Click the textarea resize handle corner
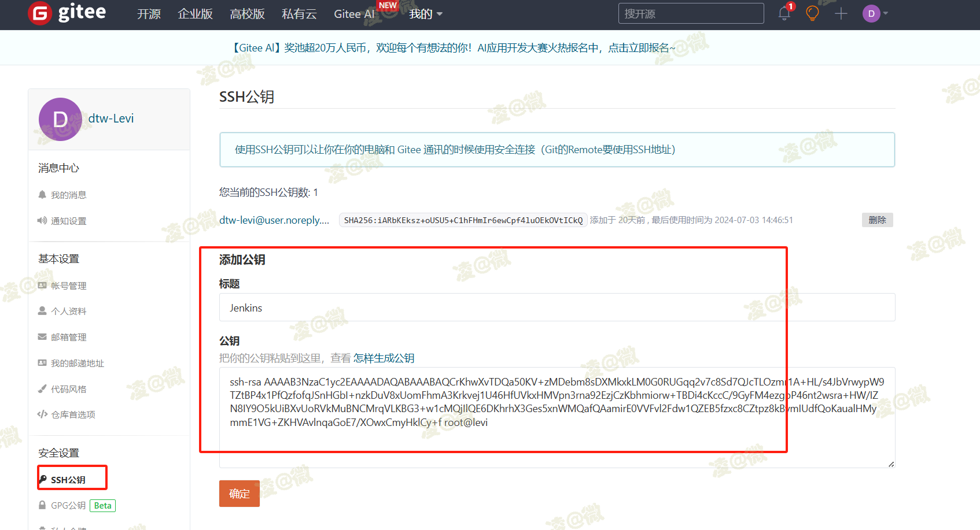The width and height of the screenshot is (980, 530). pos(891,464)
